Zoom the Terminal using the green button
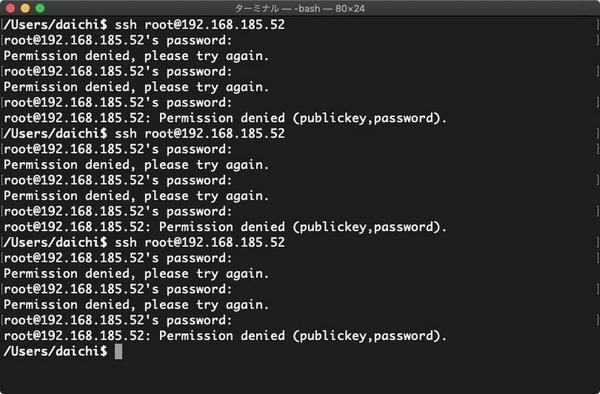This screenshot has width=600, height=394. pos(40,8)
